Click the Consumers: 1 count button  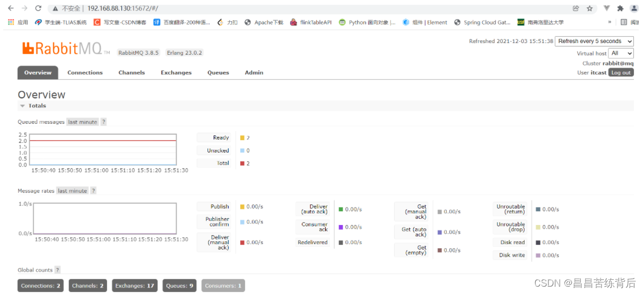pos(223,286)
